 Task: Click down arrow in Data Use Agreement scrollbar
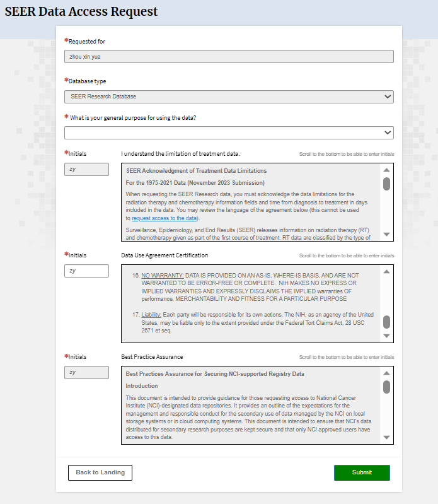point(386,336)
